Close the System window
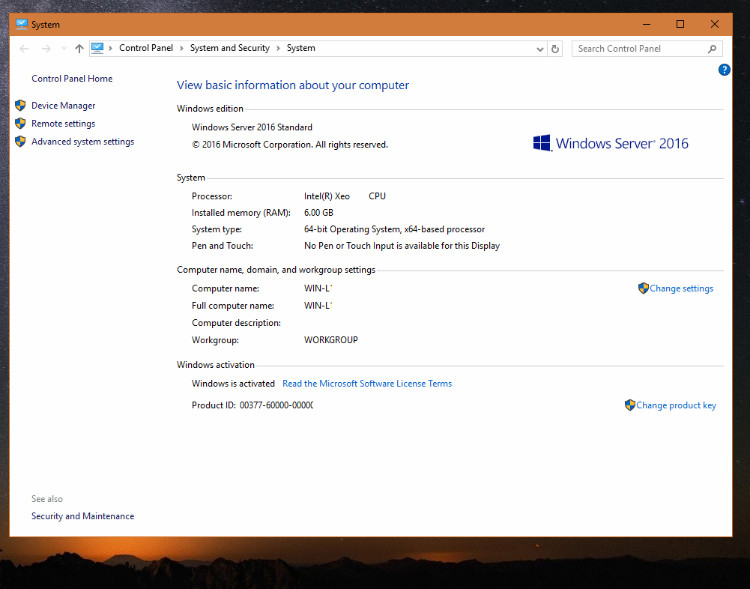This screenshot has height=589, width=750. point(715,24)
